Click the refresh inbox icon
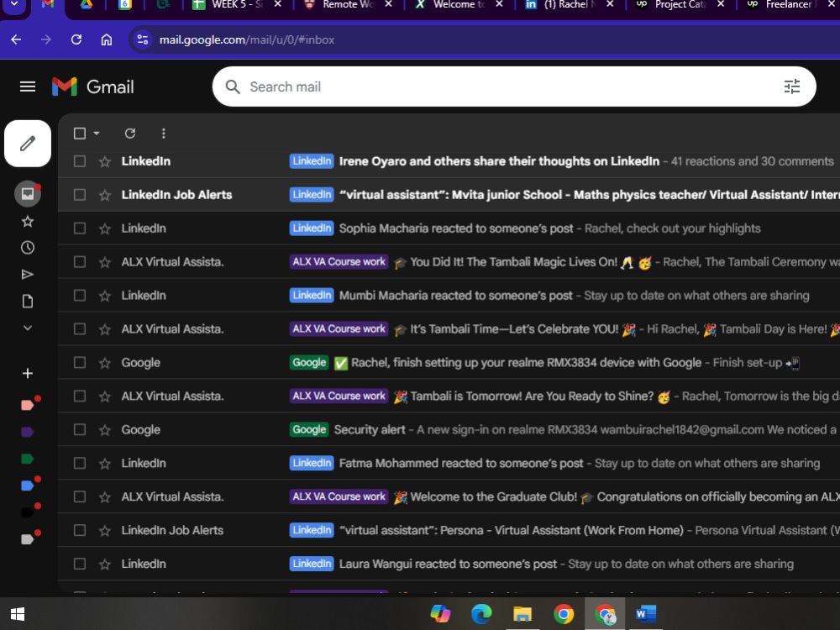The image size is (840, 630). [x=129, y=133]
